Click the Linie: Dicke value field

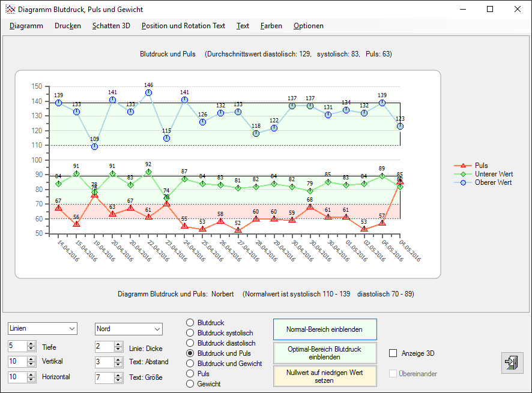(104, 347)
